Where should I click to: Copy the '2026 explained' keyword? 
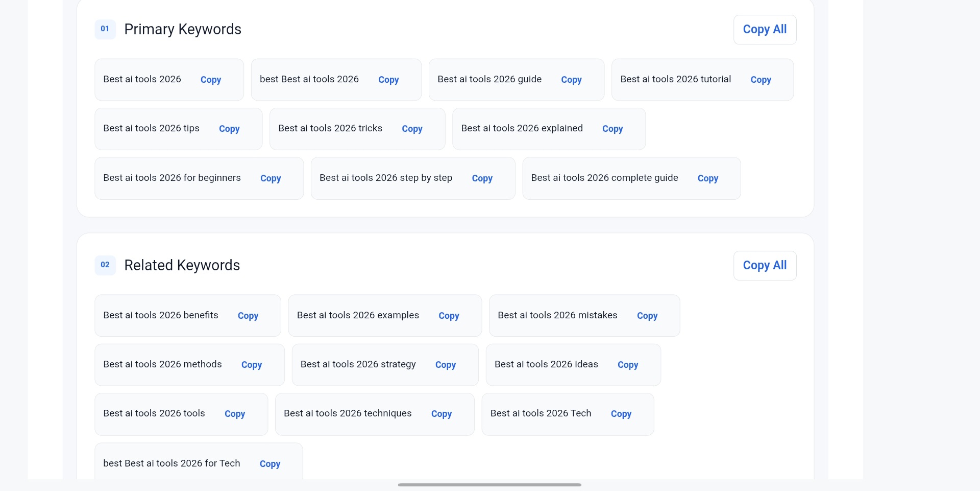click(x=612, y=129)
